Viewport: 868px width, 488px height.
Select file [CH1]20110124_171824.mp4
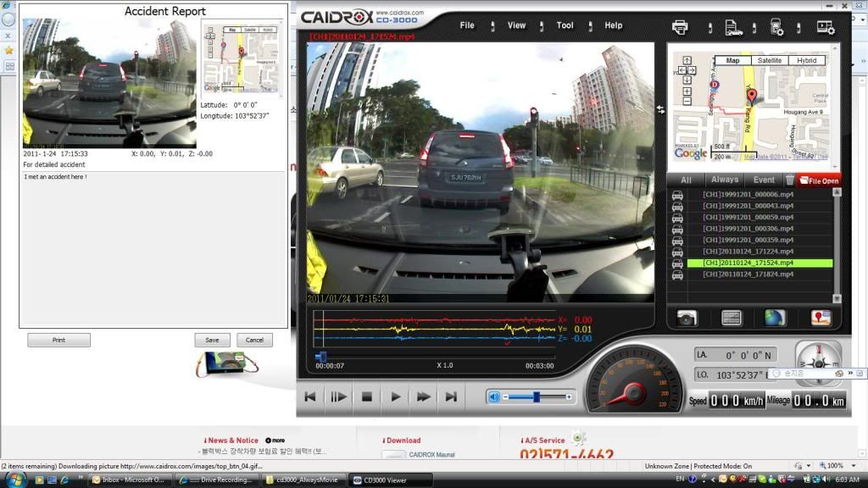coord(748,274)
